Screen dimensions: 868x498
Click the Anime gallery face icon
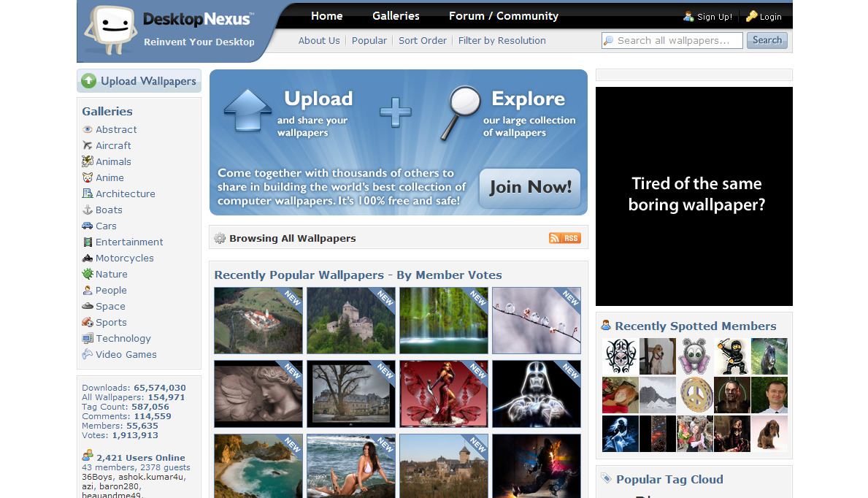click(88, 178)
